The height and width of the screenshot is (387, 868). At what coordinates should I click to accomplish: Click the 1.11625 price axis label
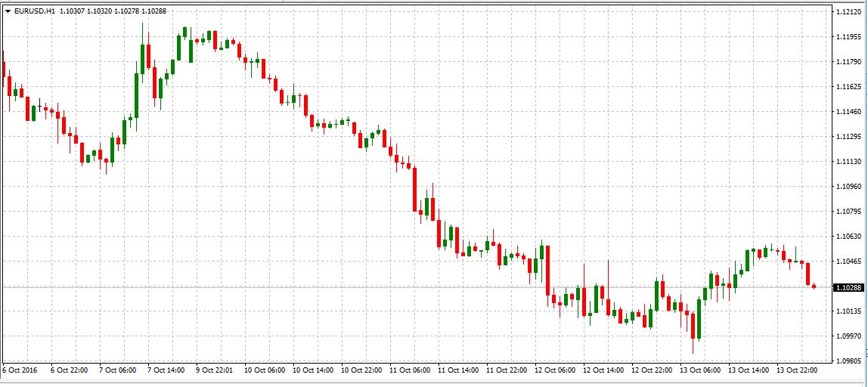(849, 87)
